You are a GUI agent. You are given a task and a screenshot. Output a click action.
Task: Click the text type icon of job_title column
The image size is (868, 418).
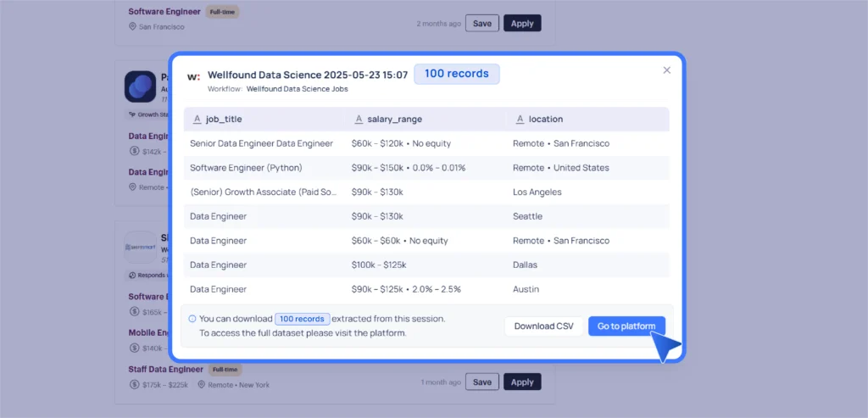(x=196, y=119)
